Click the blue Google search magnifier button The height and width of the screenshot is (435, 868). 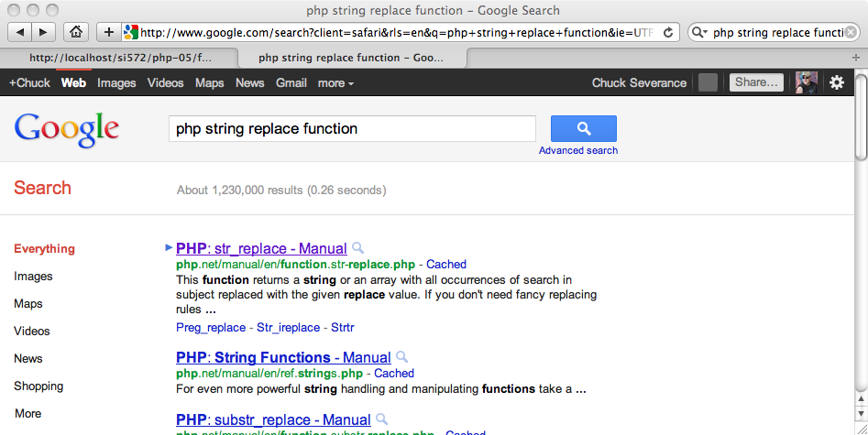tap(584, 128)
